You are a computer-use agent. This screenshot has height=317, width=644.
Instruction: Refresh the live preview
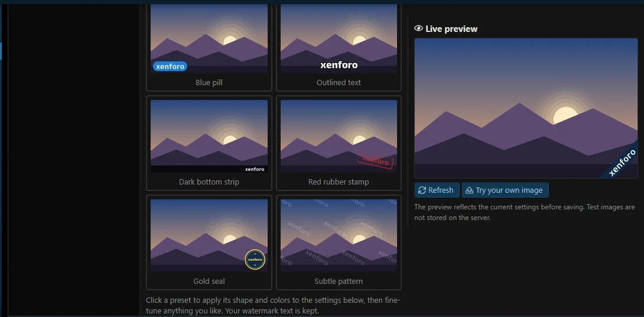(x=437, y=190)
